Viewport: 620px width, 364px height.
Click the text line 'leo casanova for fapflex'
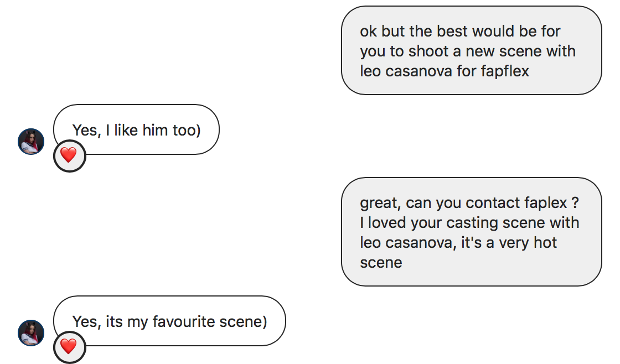[x=445, y=71]
